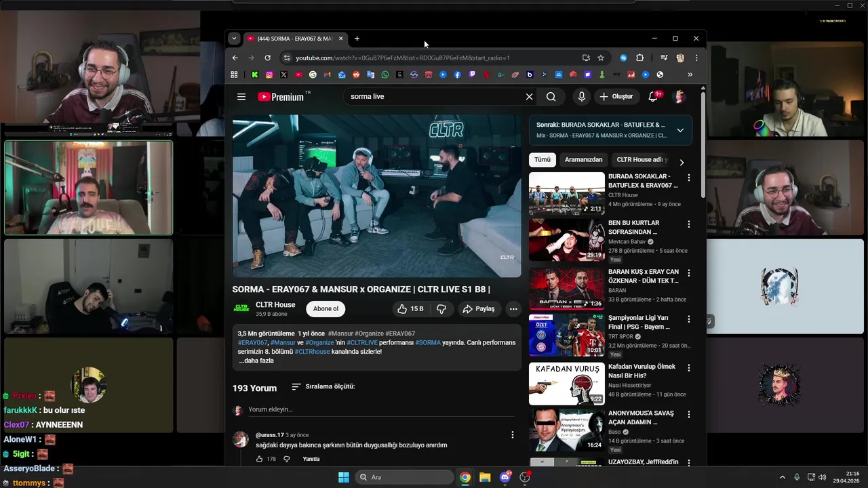The width and height of the screenshot is (868, 488).
Task: Open the Reddit bookmark
Action: click(356, 75)
